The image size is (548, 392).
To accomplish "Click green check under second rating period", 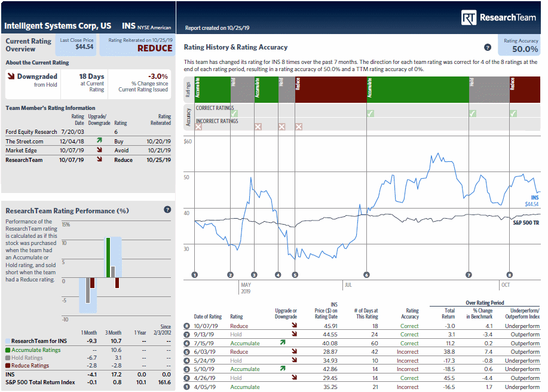I will coord(234,114).
